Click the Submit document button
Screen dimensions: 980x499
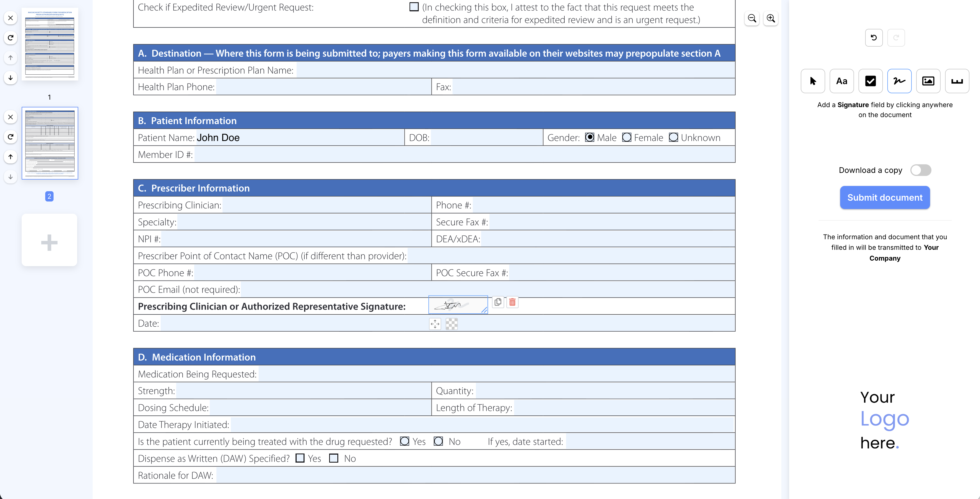[x=885, y=198]
